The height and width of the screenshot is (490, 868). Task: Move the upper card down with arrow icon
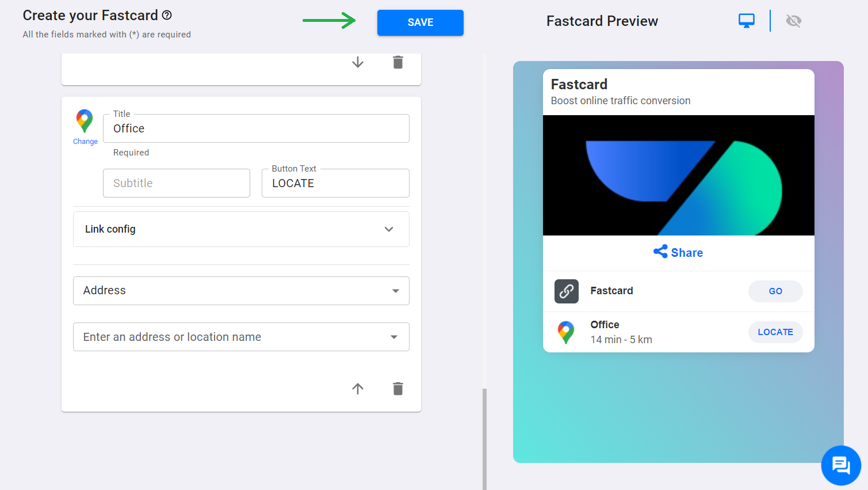pos(358,62)
